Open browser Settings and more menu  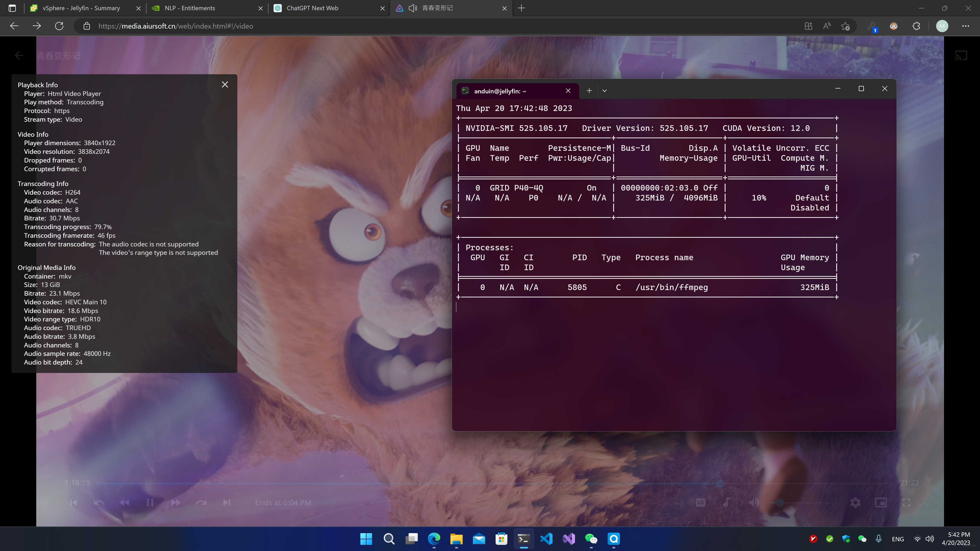point(965,26)
